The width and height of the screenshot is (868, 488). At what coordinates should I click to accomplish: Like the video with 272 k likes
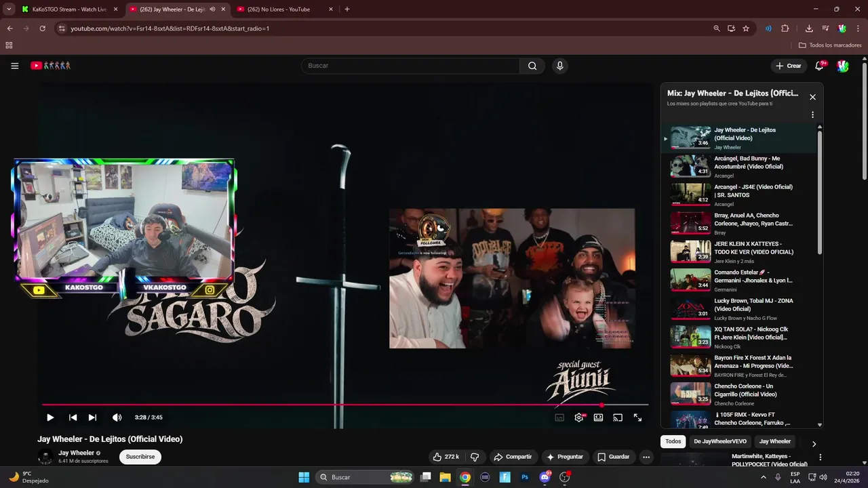pyautogui.click(x=448, y=457)
